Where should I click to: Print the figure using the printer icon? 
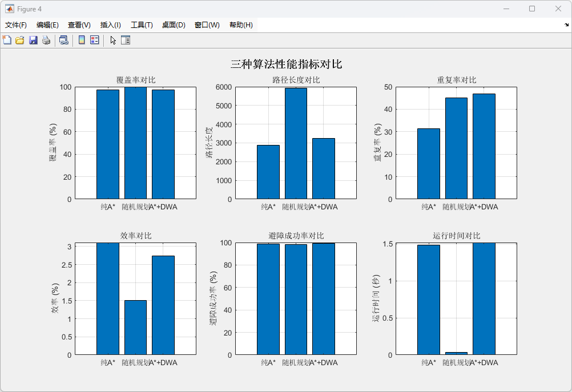tap(46, 40)
